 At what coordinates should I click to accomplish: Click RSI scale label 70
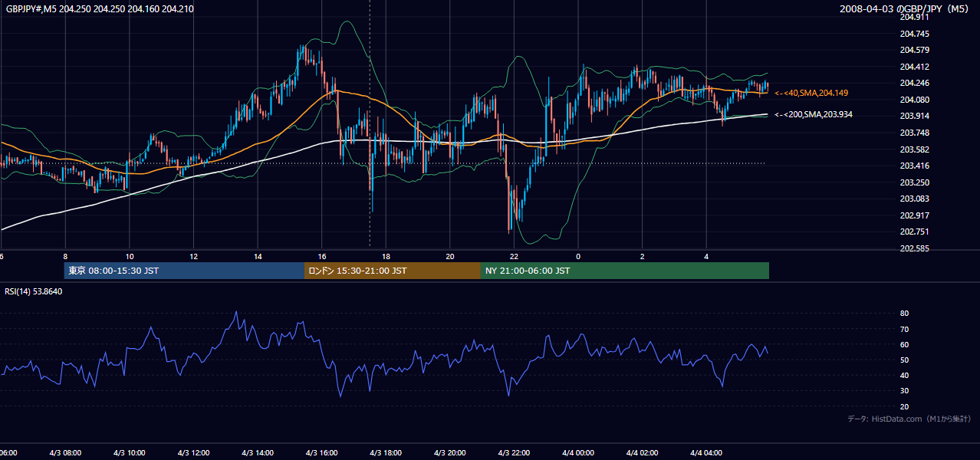[x=904, y=329]
